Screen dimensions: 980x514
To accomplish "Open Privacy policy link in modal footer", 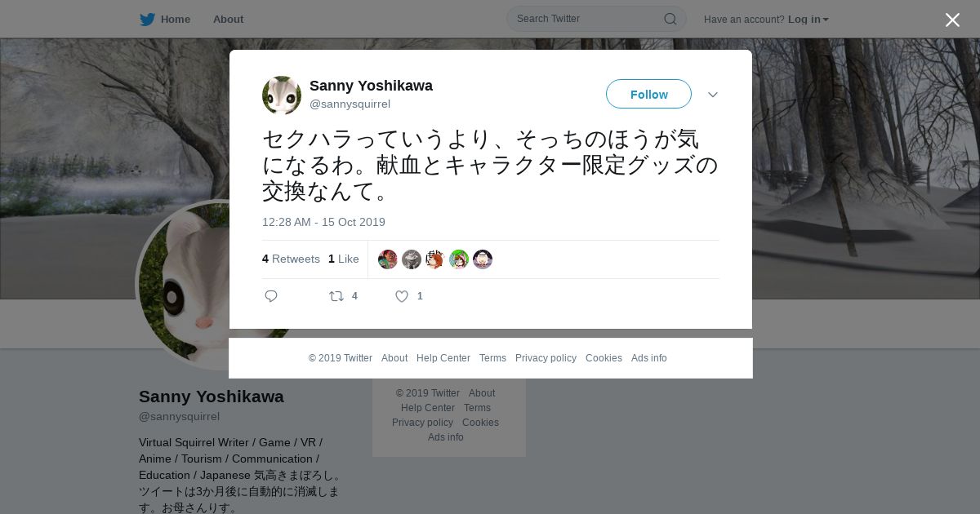I will [546, 358].
